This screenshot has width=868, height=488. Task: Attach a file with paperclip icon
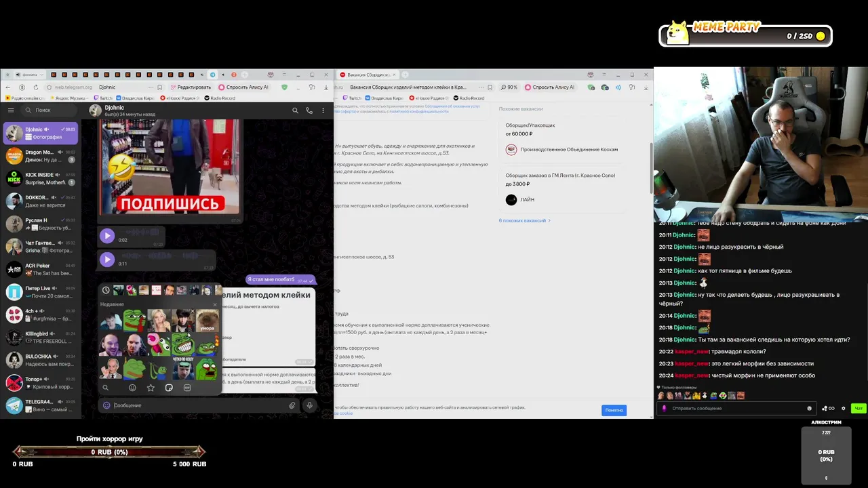pyautogui.click(x=292, y=405)
